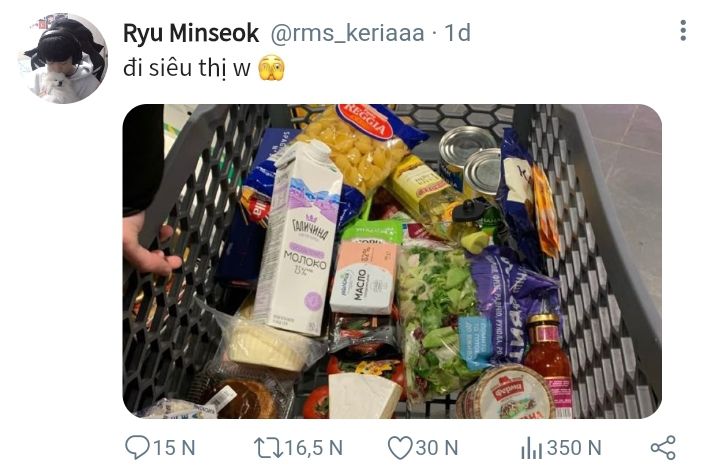Screen dimensions: 720x471
Task: Open the reply comment icon
Action: point(137,447)
